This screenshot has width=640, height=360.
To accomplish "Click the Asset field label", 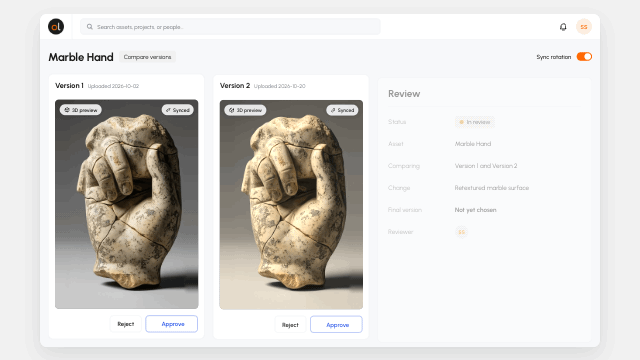I will tap(396, 144).
